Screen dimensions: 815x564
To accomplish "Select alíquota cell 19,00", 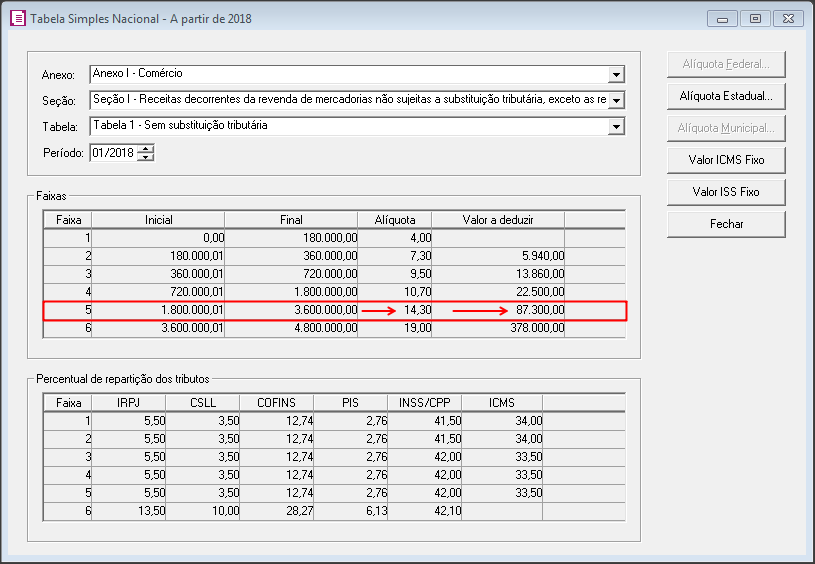I will 395,328.
